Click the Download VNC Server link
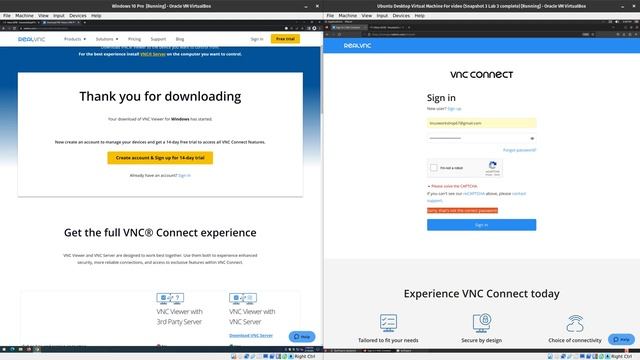This screenshot has height=360, width=640. (x=251, y=336)
